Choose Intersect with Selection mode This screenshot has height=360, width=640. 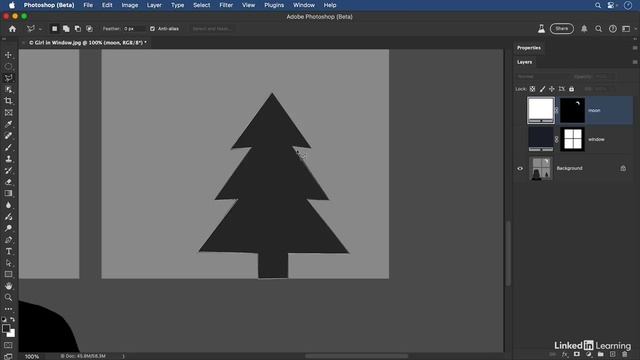tap(89, 29)
